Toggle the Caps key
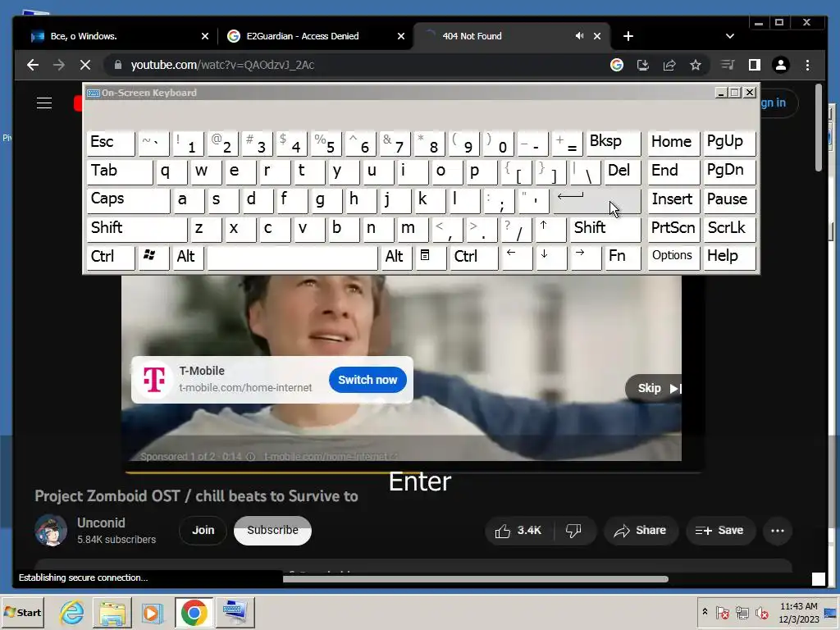This screenshot has width=840, height=630. (128, 200)
